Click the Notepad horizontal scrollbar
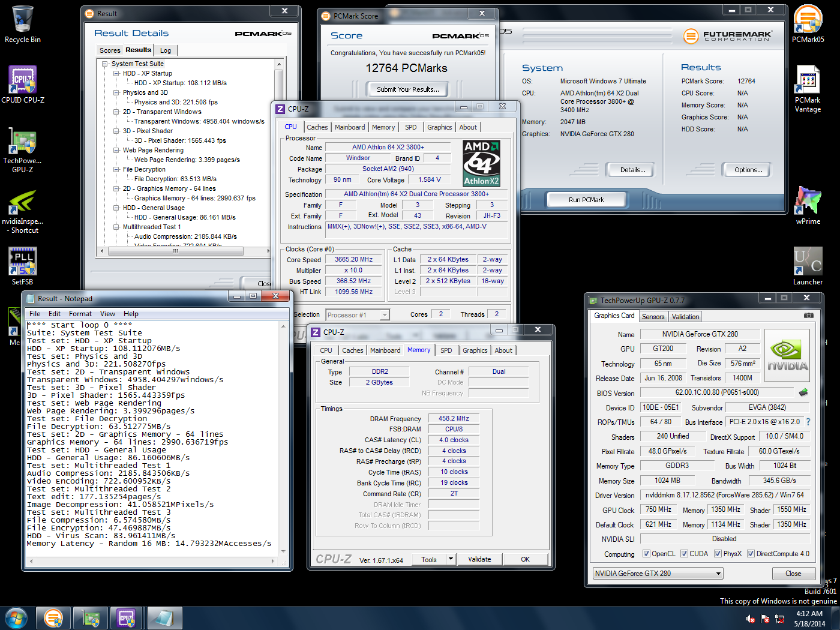This screenshot has height=630, width=840. coord(152,562)
